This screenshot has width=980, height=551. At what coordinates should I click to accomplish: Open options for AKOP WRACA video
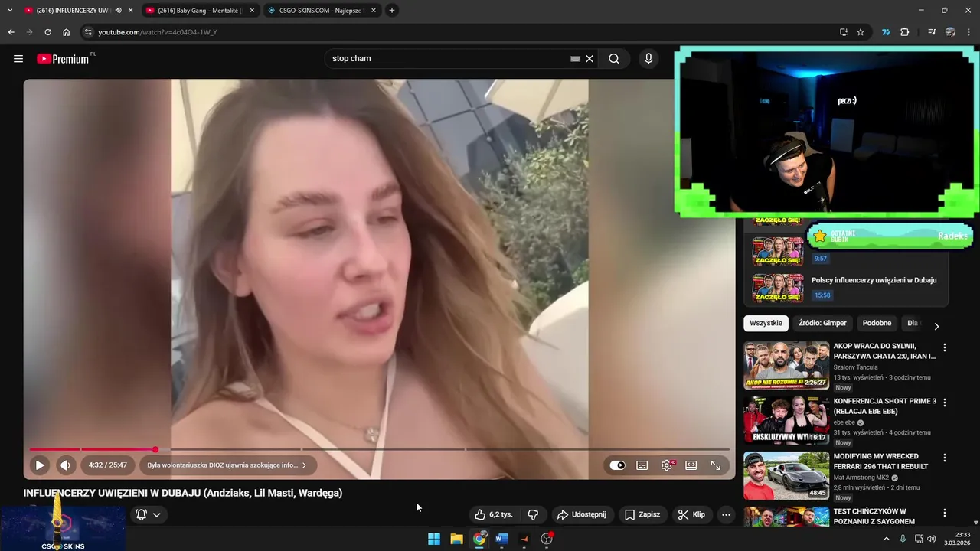click(944, 347)
